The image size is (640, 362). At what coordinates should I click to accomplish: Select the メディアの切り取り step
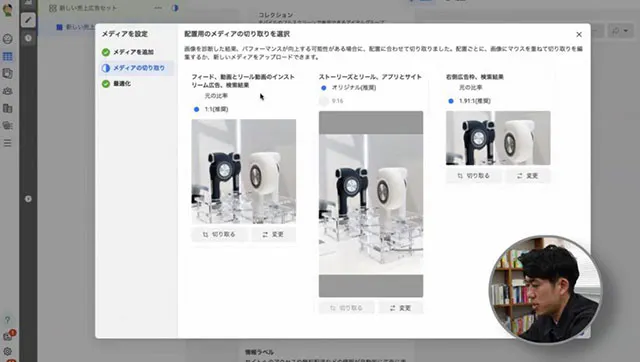[x=137, y=68]
